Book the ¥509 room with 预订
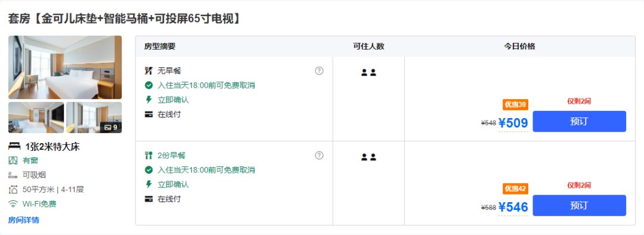Screen dimensions: 644x235 tap(579, 121)
